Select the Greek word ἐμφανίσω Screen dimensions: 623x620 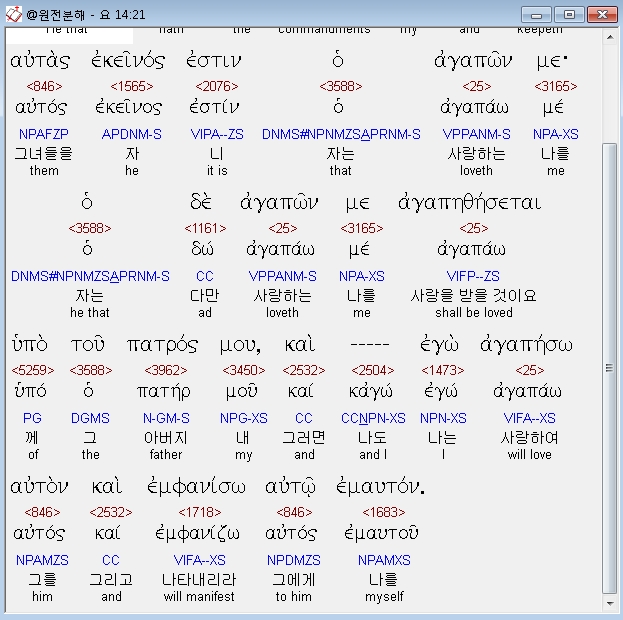pos(196,487)
